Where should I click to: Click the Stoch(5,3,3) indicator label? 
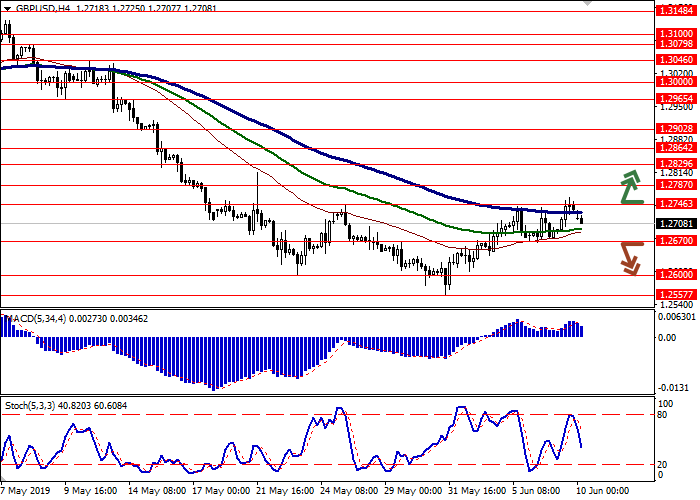[32, 406]
